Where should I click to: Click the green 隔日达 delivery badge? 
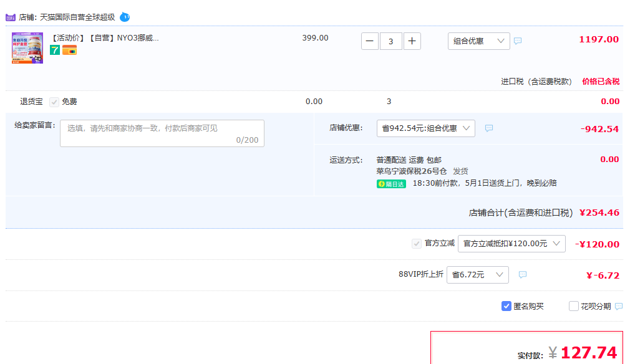(391, 184)
